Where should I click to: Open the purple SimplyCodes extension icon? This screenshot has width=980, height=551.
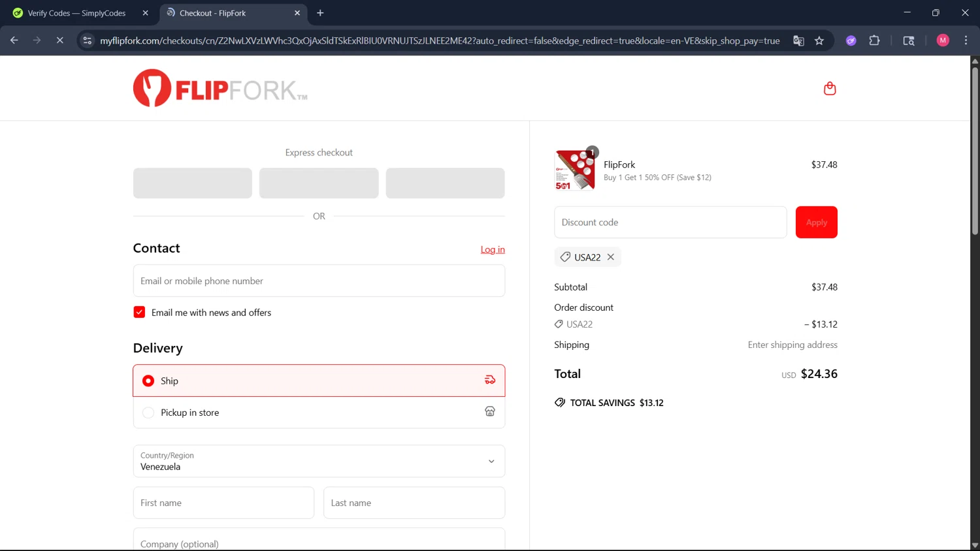point(851,40)
